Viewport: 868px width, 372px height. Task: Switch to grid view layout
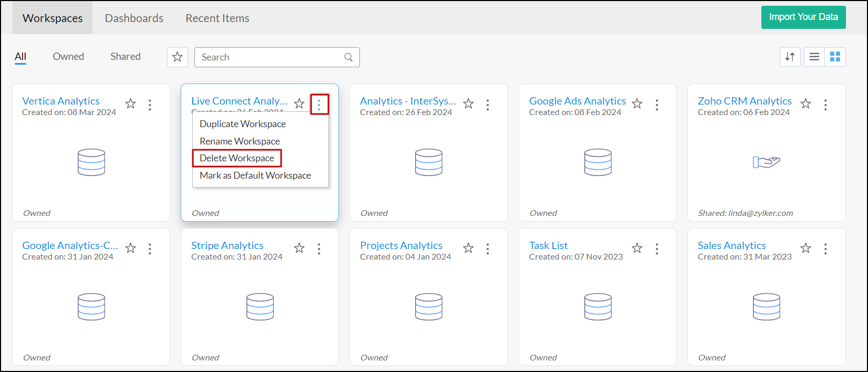[x=835, y=57]
